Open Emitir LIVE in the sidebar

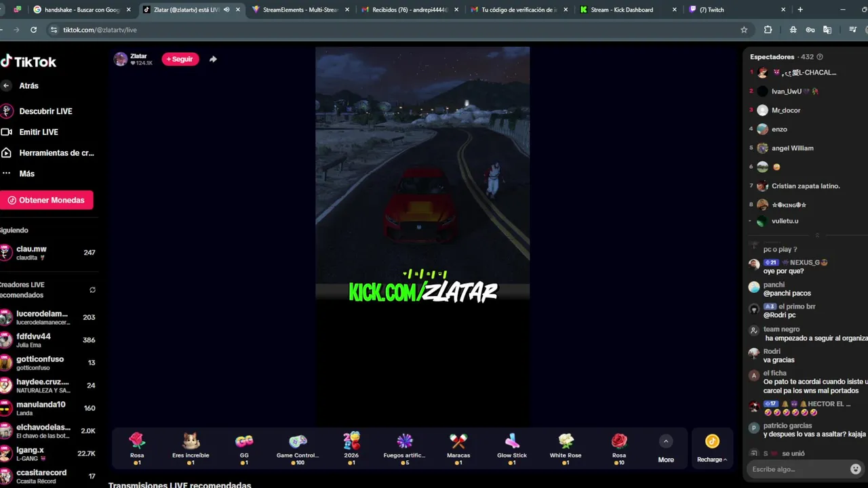38,132
